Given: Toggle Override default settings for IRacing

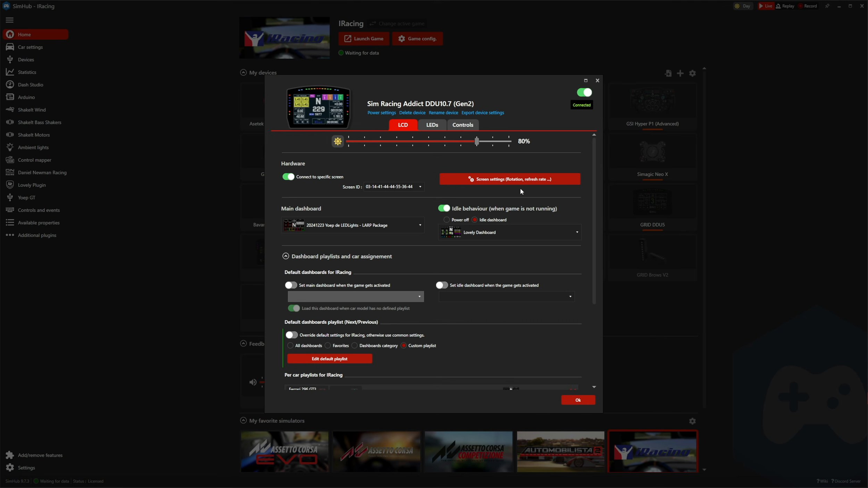Looking at the screenshot, I should (292, 335).
